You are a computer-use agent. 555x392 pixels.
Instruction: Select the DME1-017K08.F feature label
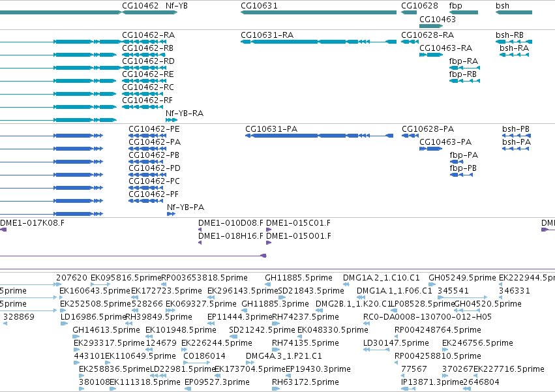pyautogui.click(x=32, y=223)
